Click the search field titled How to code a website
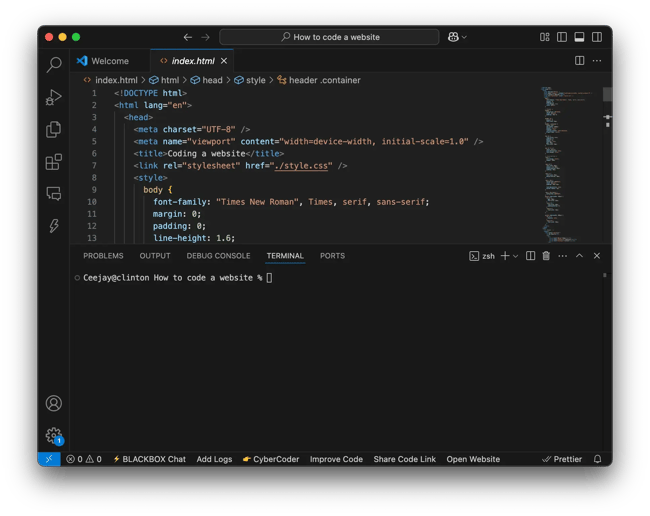The height and width of the screenshot is (516, 650). click(329, 37)
